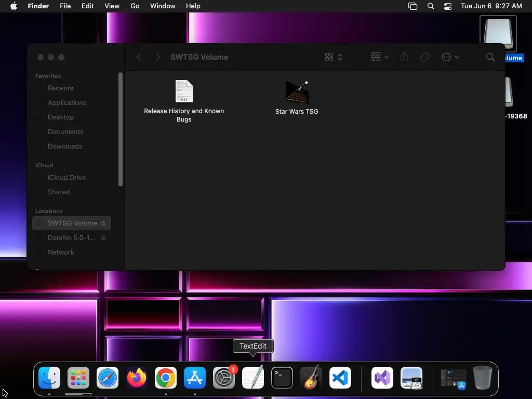The width and height of the screenshot is (532, 399).
Task: Open Finder from the Dock
Action: pos(49,378)
